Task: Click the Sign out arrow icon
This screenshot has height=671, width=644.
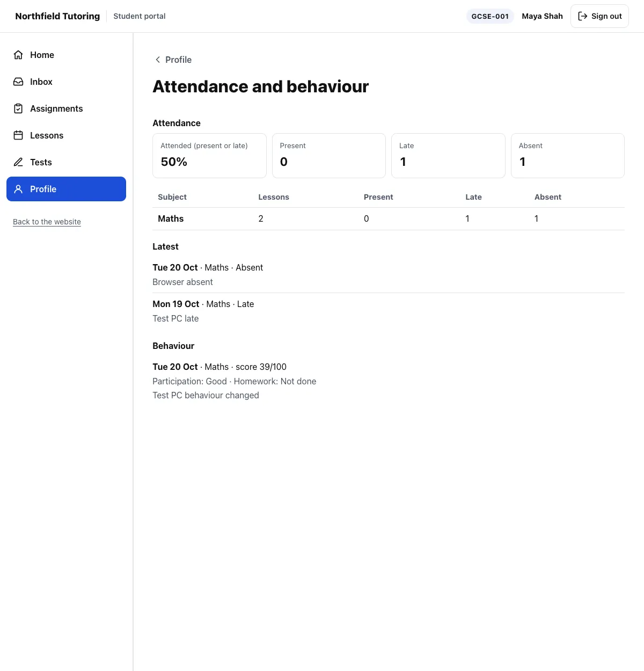Action: (x=582, y=16)
